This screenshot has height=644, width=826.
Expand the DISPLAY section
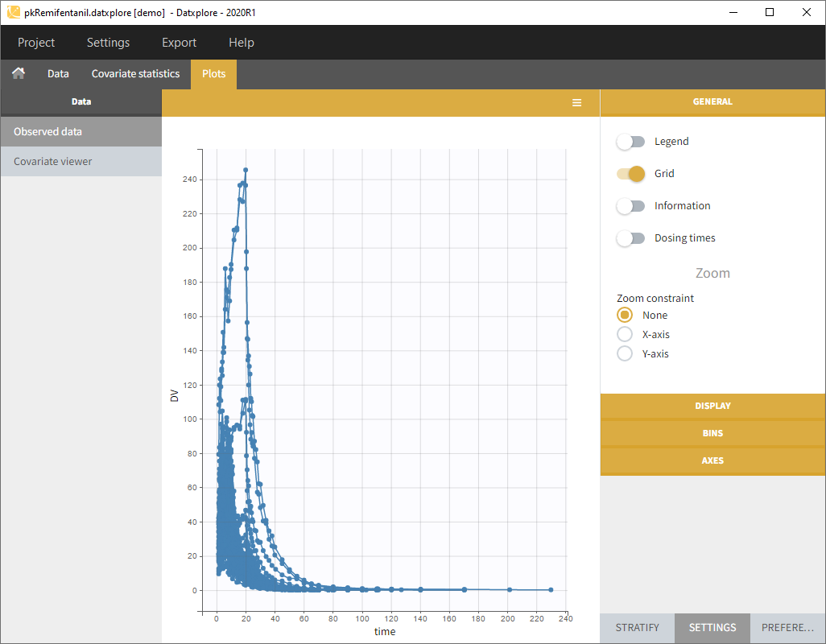click(x=712, y=406)
